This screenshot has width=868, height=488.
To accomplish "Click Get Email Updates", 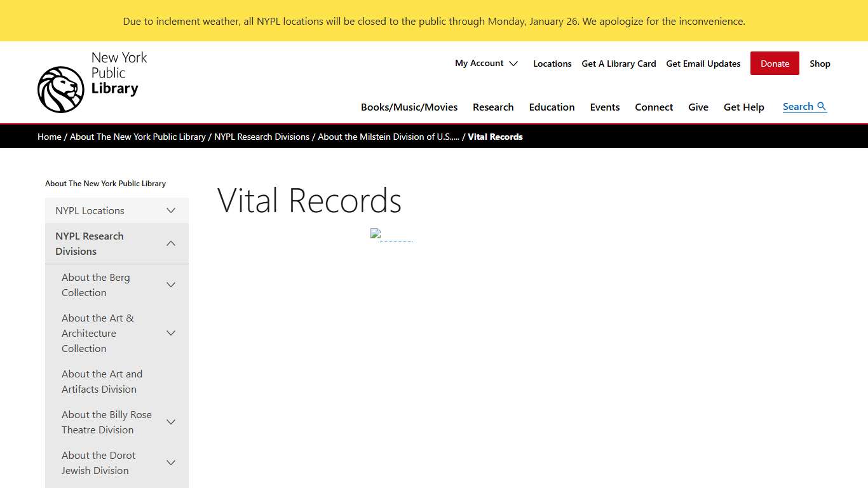I will [x=703, y=64].
